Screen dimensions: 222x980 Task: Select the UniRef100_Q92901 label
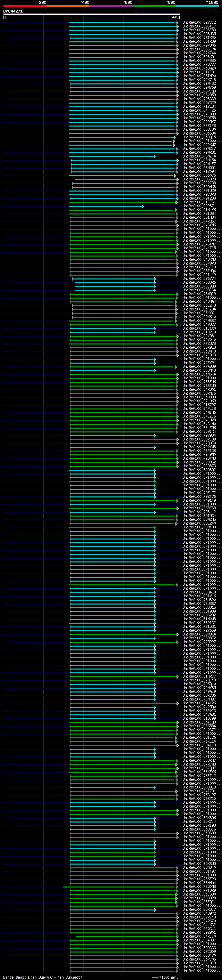[199, 932]
